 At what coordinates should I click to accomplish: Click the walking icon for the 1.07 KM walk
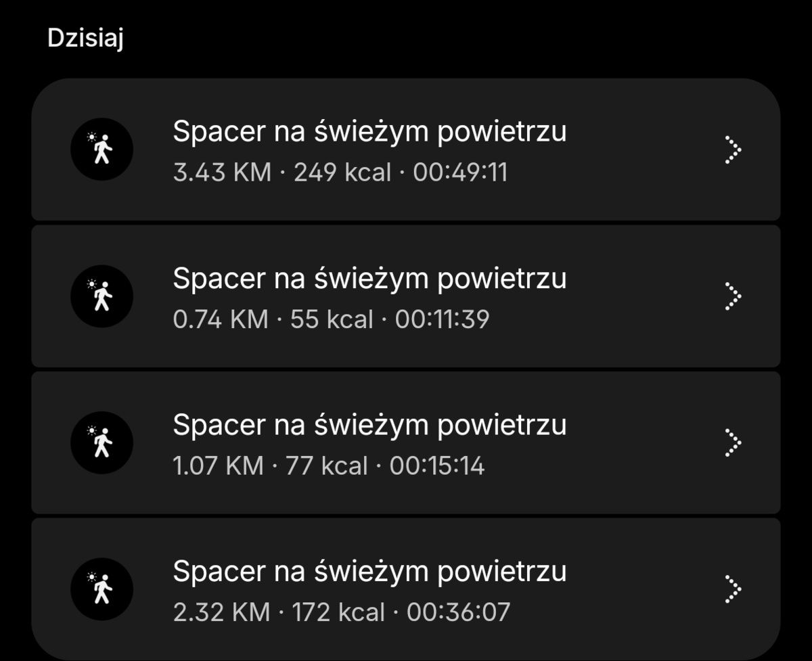point(101,442)
